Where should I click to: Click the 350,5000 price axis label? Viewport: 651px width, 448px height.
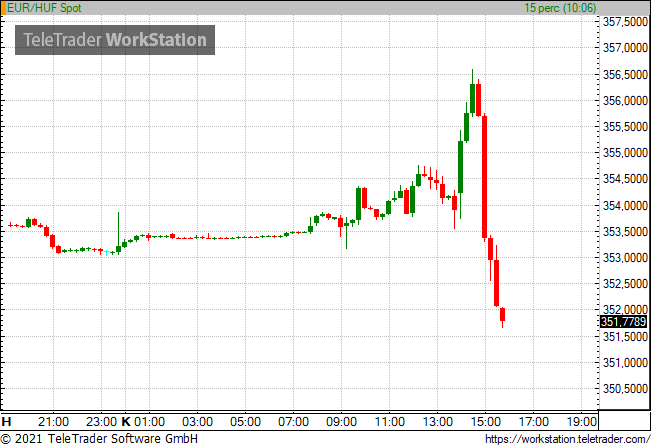pyautogui.click(x=625, y=389)
